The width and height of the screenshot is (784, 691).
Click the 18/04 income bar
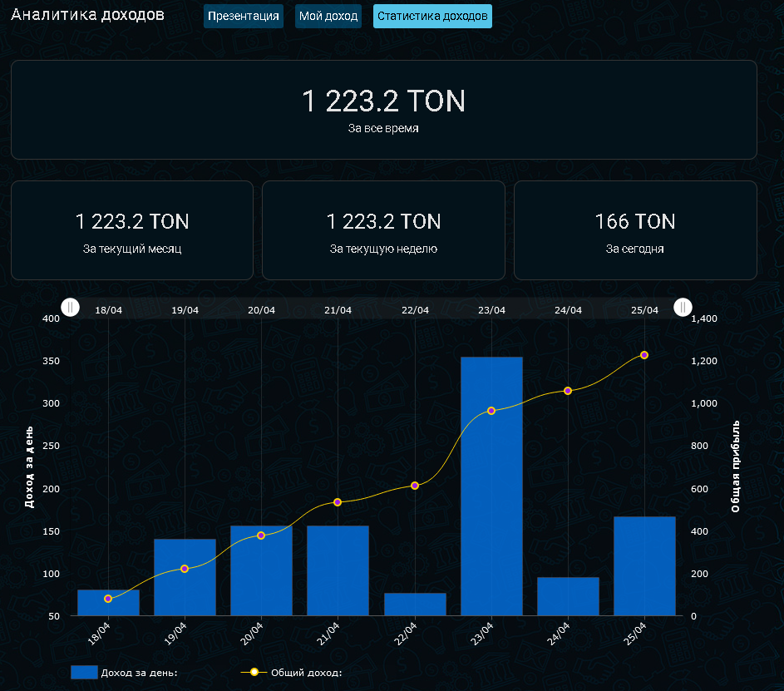point(108,603)
